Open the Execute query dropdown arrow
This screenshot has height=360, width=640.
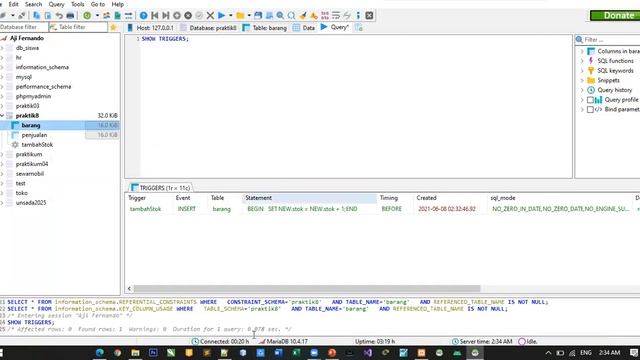[x=231, y=16]
